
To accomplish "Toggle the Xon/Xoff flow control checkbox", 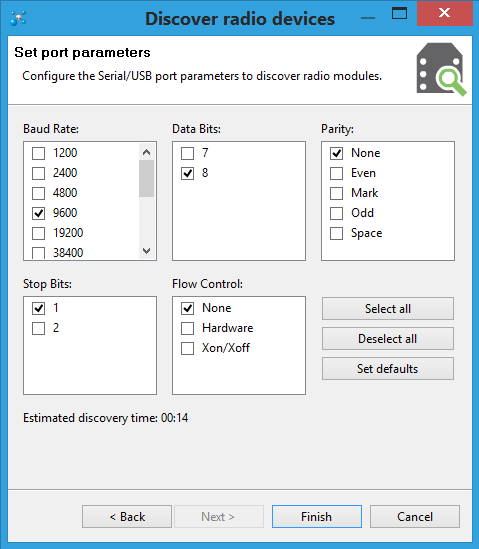I will point(187,348).
